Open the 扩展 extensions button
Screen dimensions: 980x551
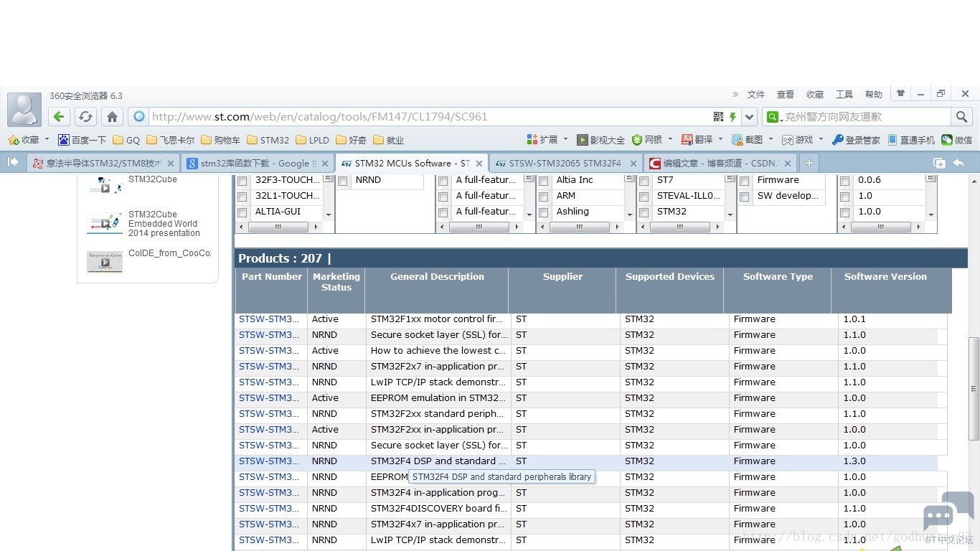542,140
